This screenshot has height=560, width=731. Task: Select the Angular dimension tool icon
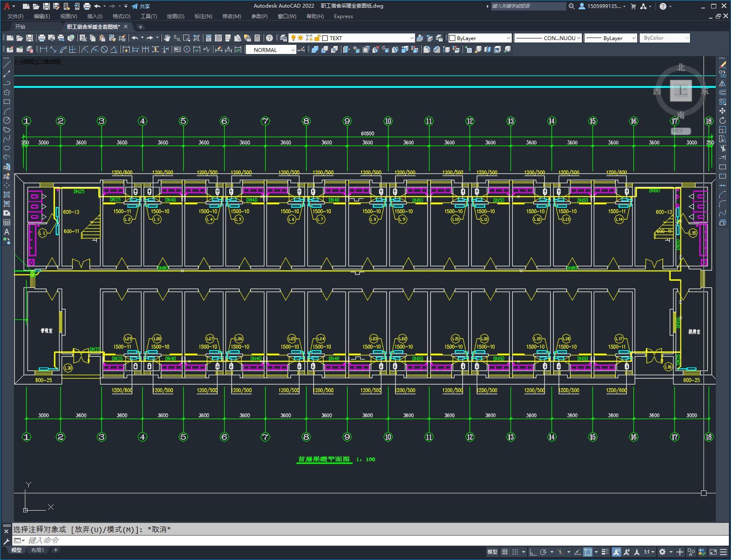tap(114, 49)
